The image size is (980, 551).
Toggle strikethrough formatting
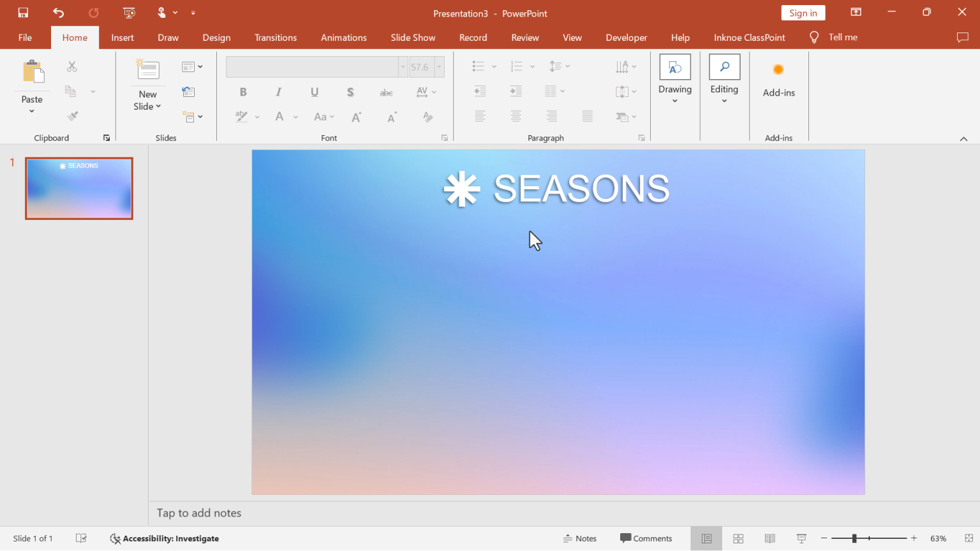point(386,92)
